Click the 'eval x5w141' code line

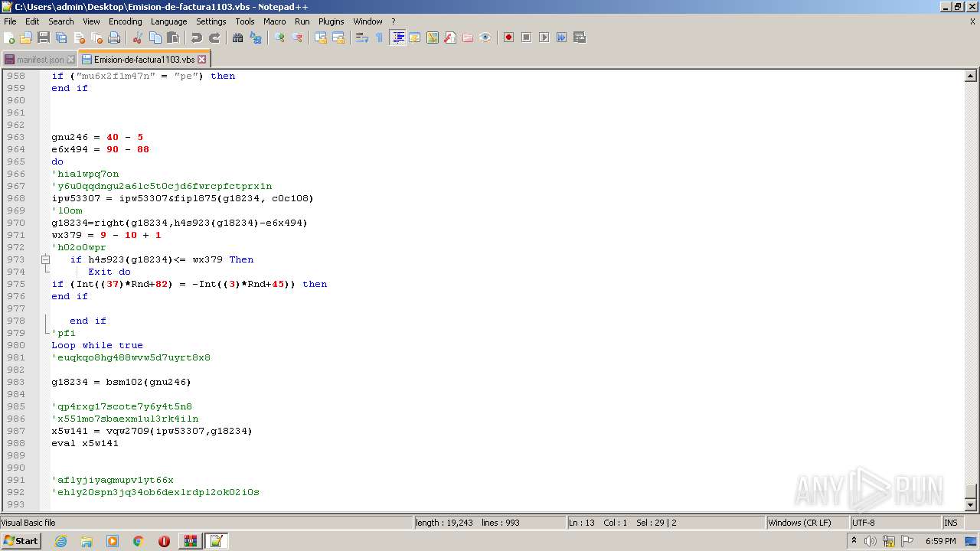pos(85,443)
